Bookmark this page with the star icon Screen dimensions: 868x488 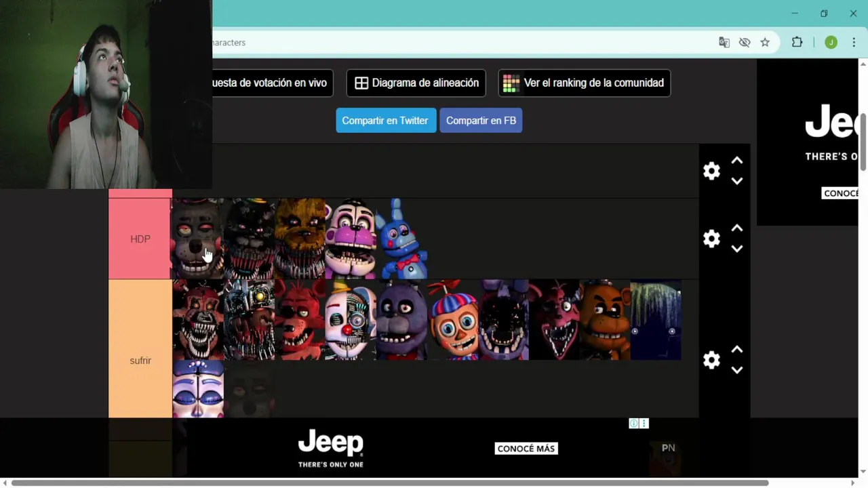tap(765, 42)
